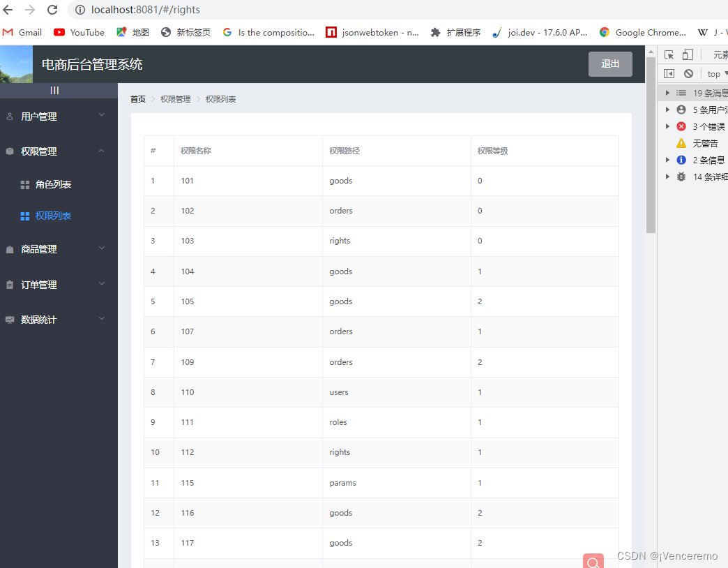Click the red error icon in console sidebar

(x=681, y=126)
